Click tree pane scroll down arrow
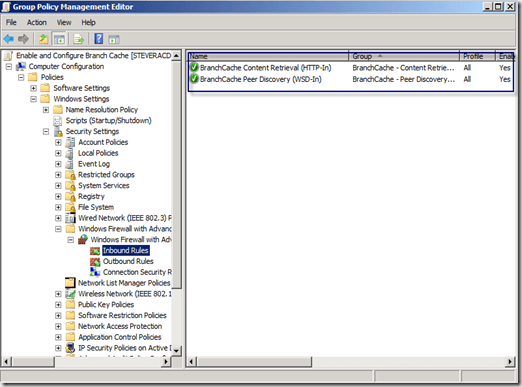Image resolution: width=522 pixels, height=387 pixels. (177, 350)
